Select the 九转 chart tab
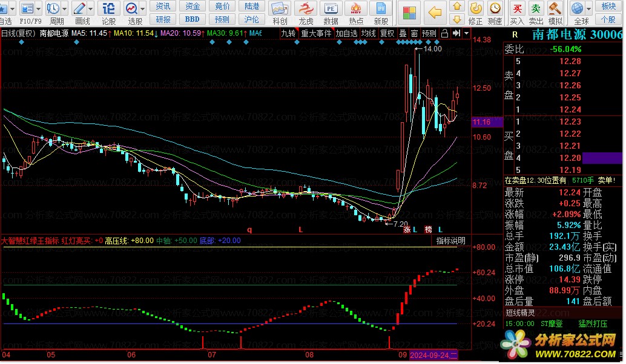The image size is (626, 364). click(x=289, y=33)
